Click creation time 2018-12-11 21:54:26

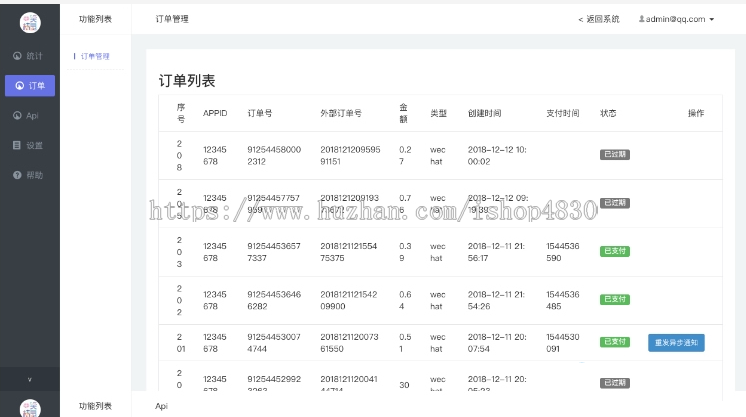pos(496,300)
